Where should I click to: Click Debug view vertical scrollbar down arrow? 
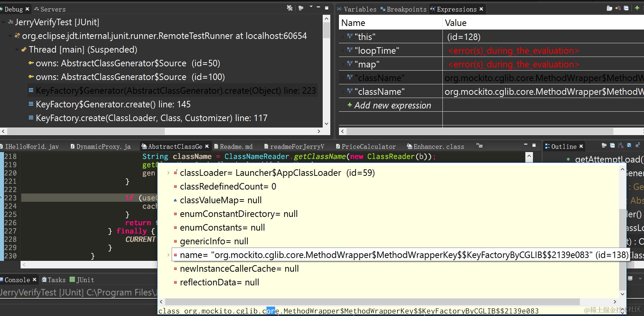tap(326, 124)
